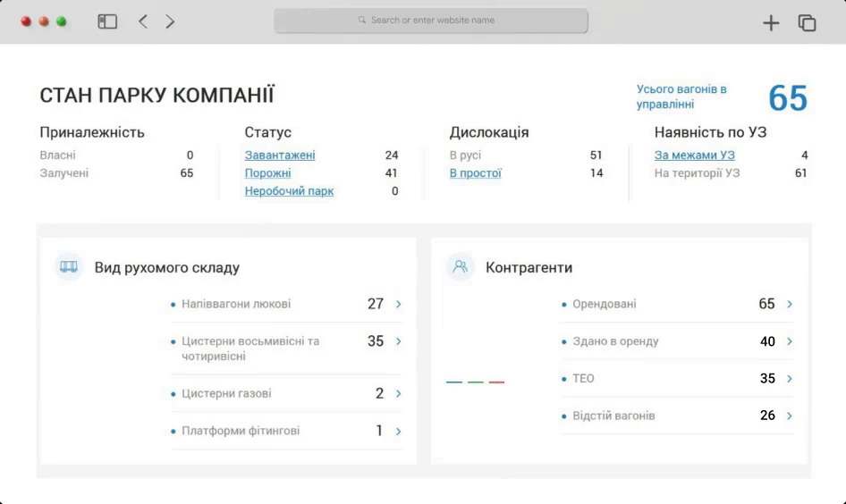Click the address bar search field
Screen dimensions: 846x504
click(431, 21)
